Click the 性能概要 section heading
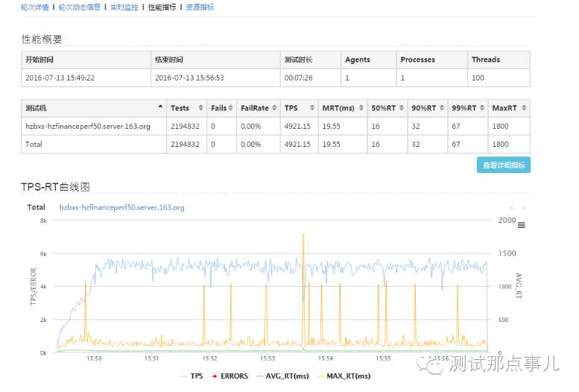Image resolution: width=579 pixels, height=392 pixels. tap(42, 39)
